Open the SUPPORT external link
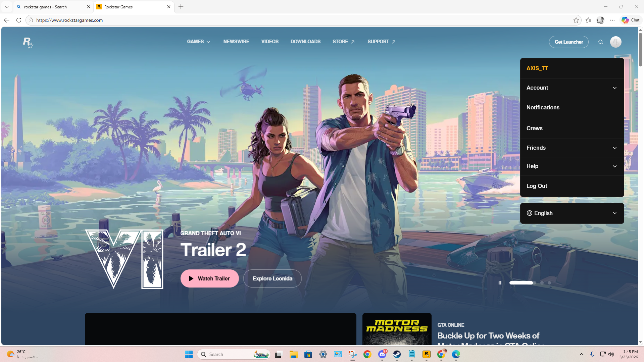 tap(382, 42)
